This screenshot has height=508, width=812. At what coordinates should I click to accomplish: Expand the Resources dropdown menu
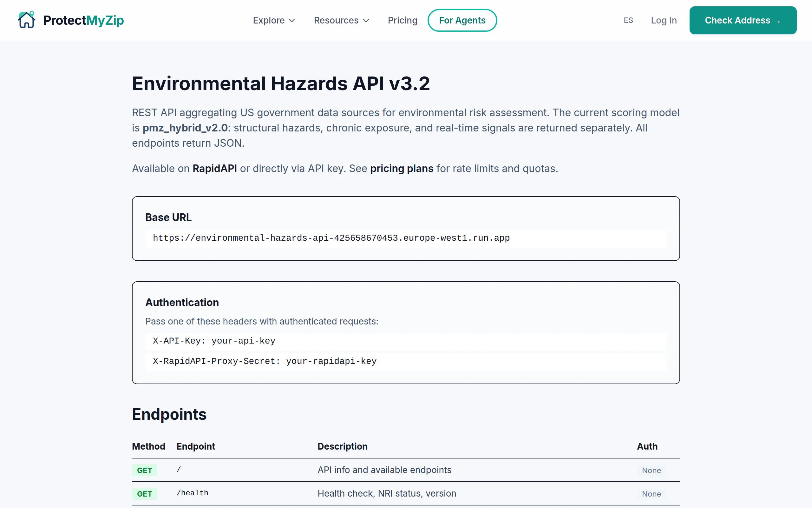(341, 20)
